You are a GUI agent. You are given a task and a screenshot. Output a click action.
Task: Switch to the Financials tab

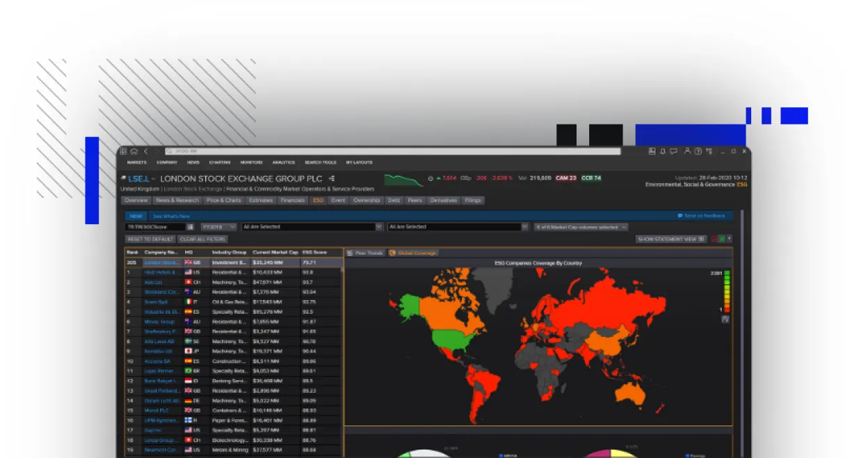[293, 200]
